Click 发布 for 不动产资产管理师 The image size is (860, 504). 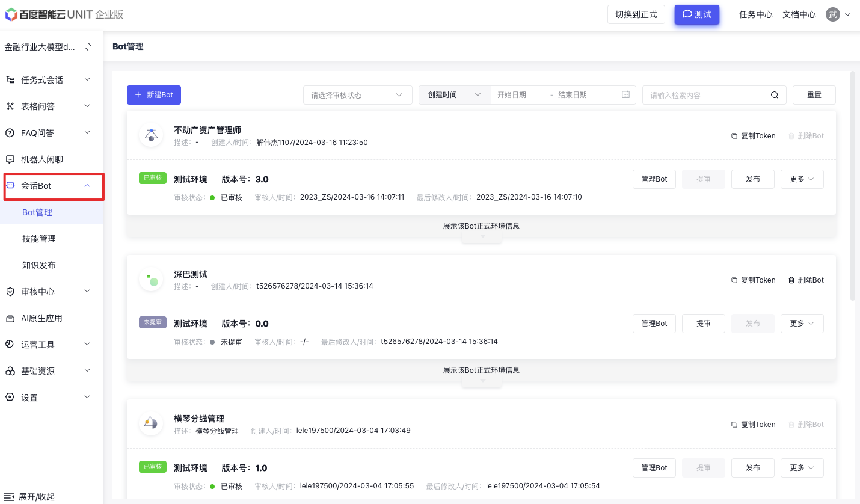(753, 179)
